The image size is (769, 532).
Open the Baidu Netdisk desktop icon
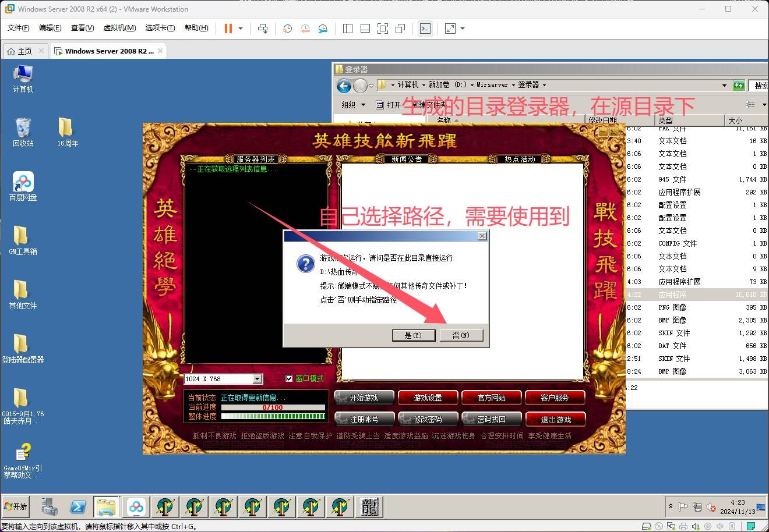point(23,183)
